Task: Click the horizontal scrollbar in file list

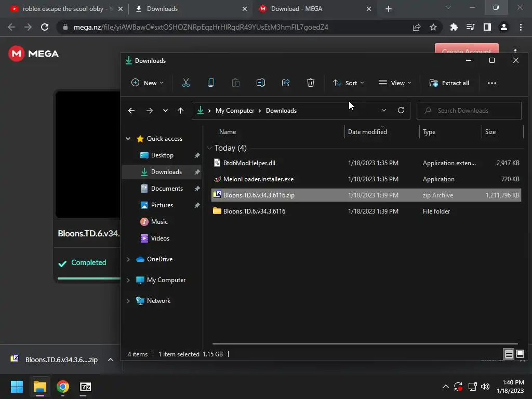Action: [365, 344]
